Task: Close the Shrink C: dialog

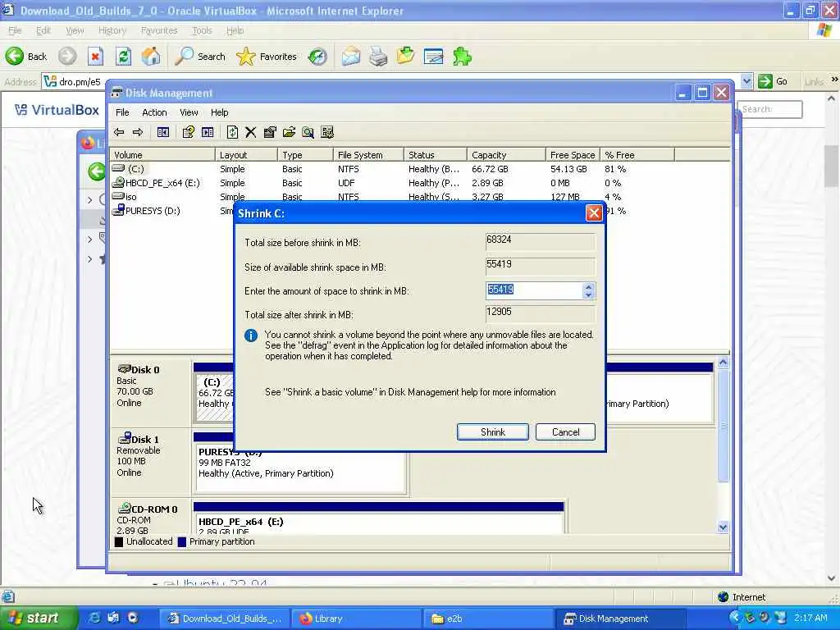Action: [594, 213]
